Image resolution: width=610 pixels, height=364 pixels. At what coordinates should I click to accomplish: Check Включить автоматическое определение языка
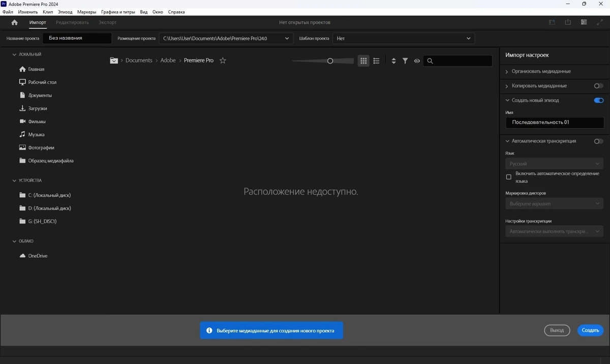point(508,177)
